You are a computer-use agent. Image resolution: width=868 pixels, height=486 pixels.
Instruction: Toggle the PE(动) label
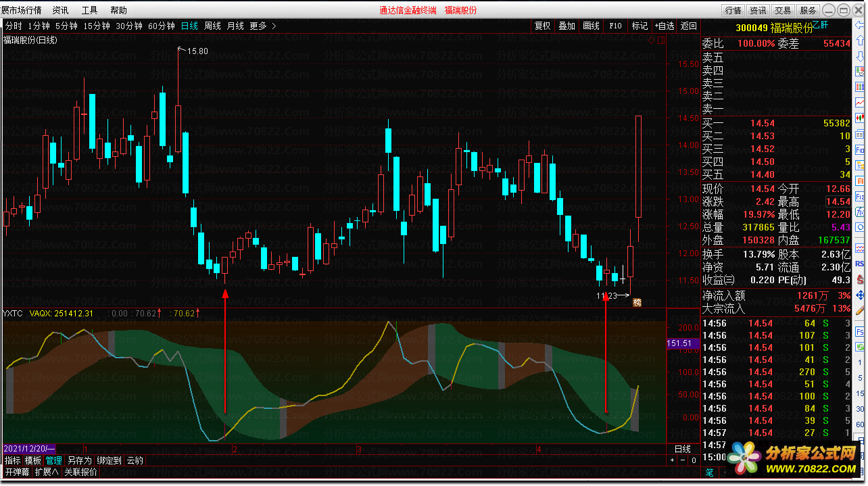click(793, 280)
